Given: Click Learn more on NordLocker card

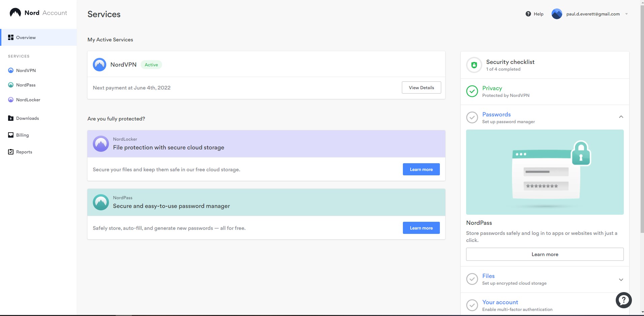Looking at the screenshot, I should [421, 169].
